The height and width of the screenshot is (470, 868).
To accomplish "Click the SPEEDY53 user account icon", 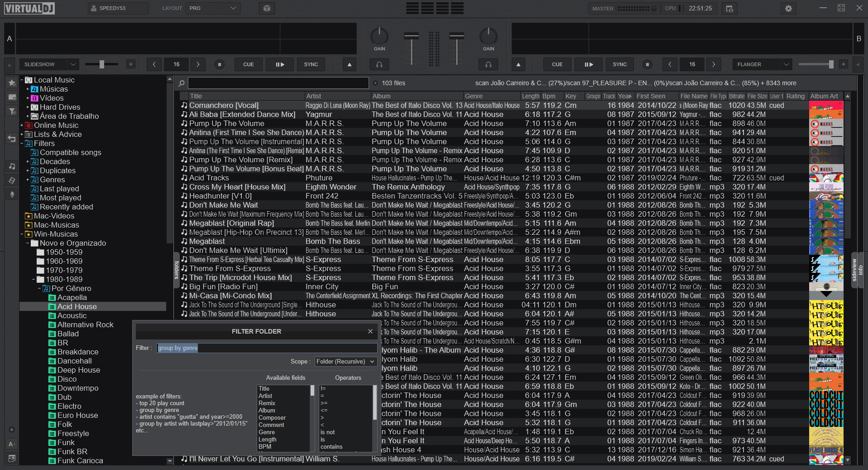I will click(x=94, y=8).
